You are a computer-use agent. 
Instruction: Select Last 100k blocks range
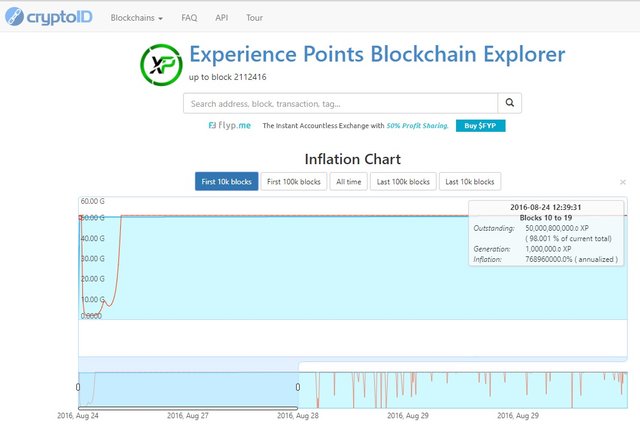402,182
